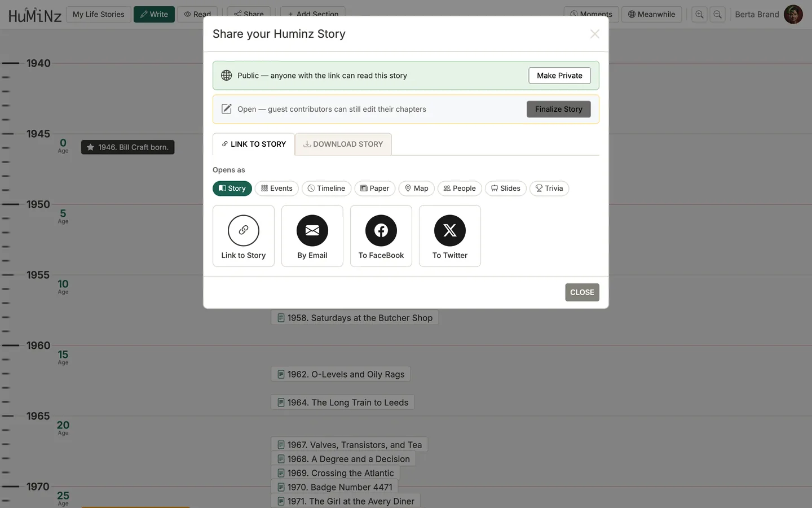This screenshot has width=812, height=508.
Task: Click the Finalize Story button
Action: point(559,110)
